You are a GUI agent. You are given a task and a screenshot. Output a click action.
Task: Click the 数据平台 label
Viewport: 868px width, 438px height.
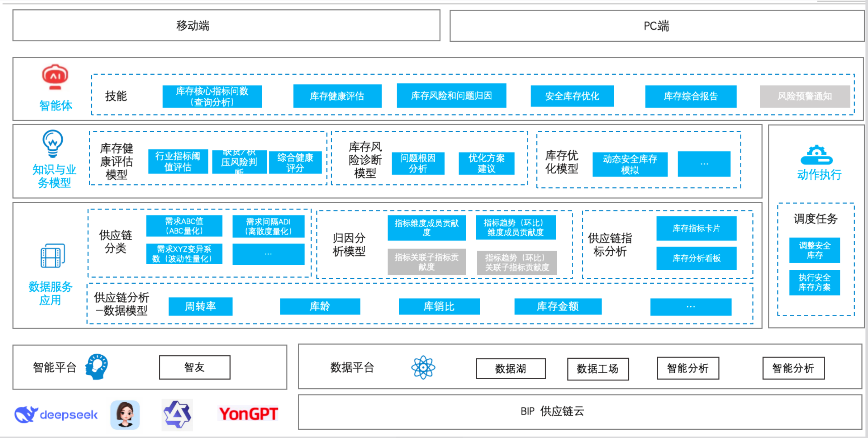pyautogui.click(x=352, y=367)
